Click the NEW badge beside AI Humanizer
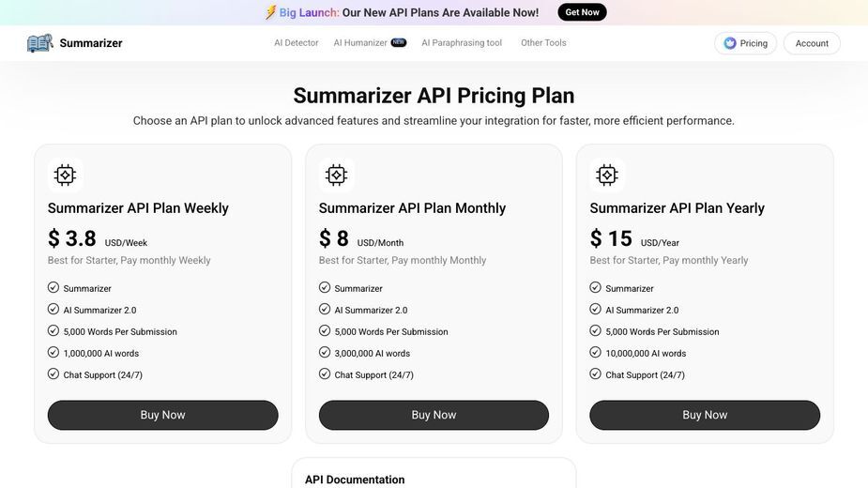The width and height of the screenshot is (868, 488). (399, 42)
